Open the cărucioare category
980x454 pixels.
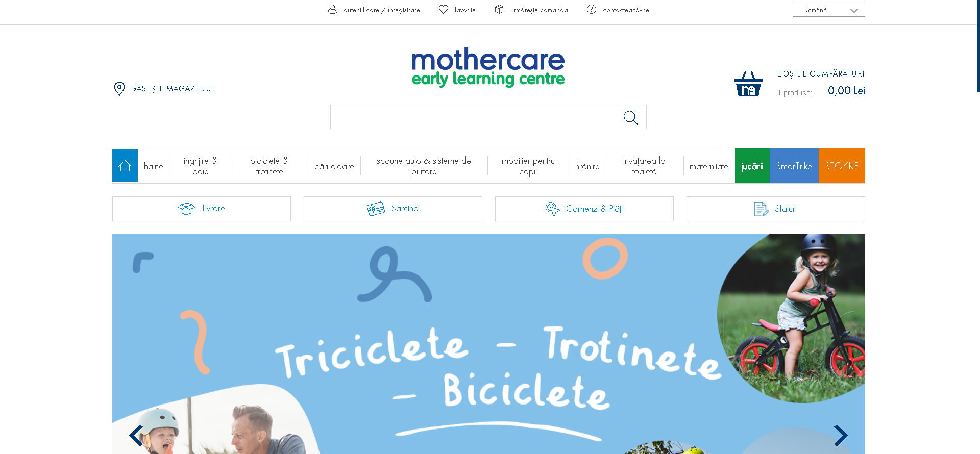(x=334, y=166)
